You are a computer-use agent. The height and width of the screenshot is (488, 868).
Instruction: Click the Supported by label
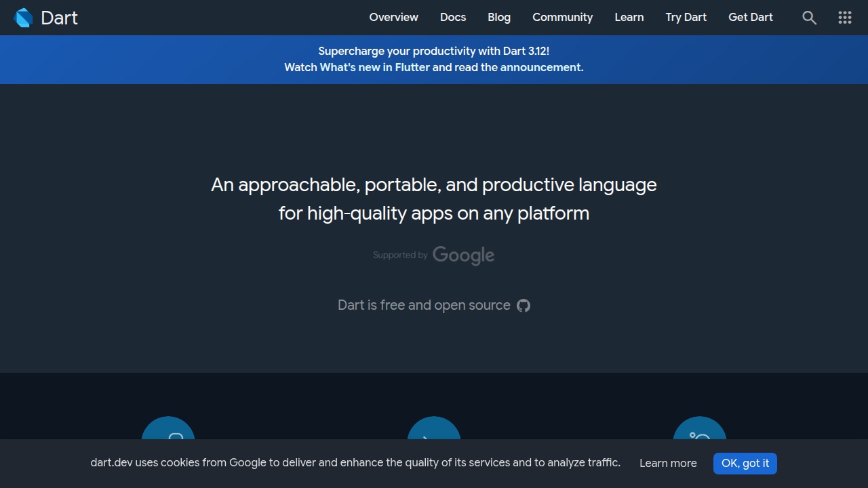pos(400,256)
